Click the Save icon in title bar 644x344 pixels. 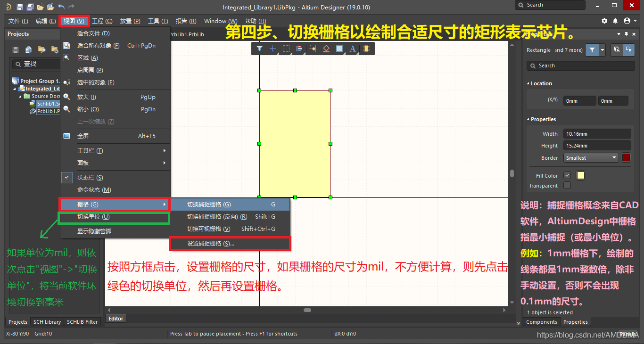coord(19,7)
